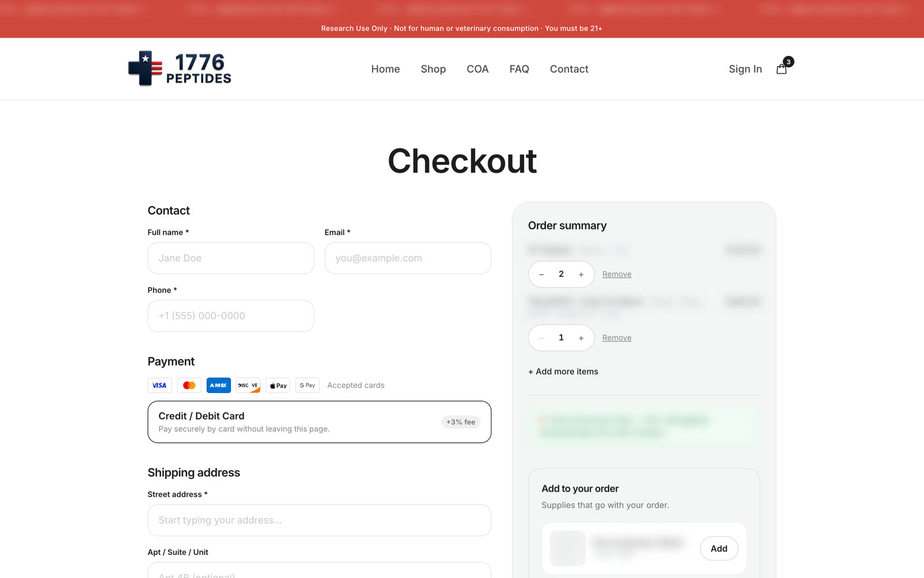Choose Credit / Debit Card payment option
The image size is (924, 578).
tap(319, 422)
